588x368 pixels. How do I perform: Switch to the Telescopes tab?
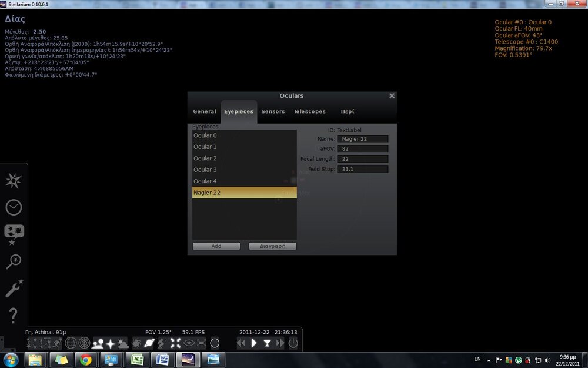(309, 111)
